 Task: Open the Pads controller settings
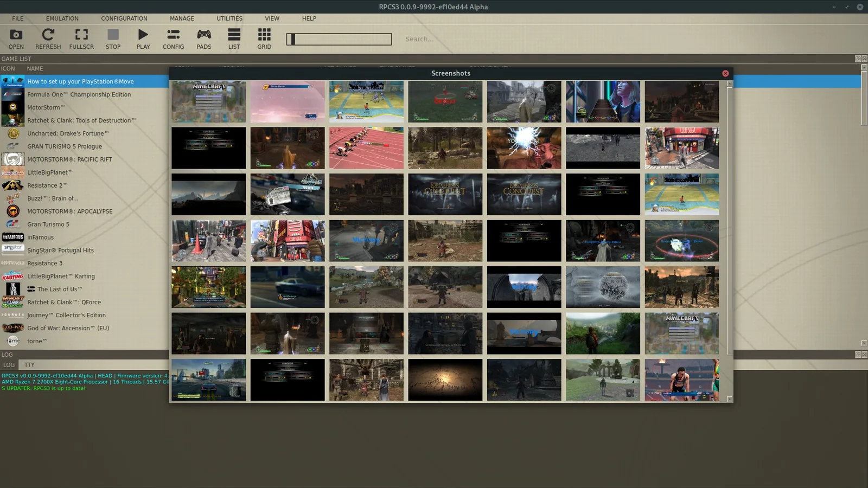(x=204, y=39)
